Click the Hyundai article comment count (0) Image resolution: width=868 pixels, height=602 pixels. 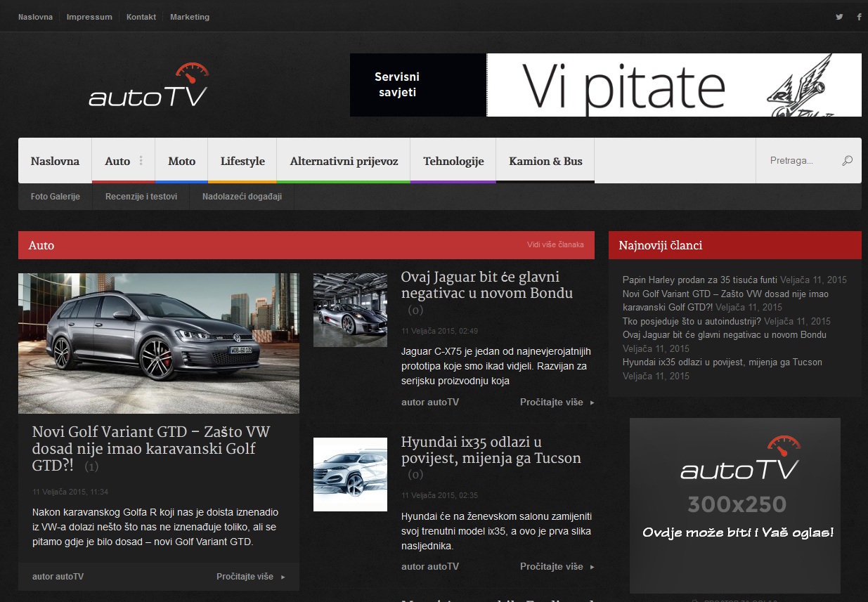click(x=416, y=475)
